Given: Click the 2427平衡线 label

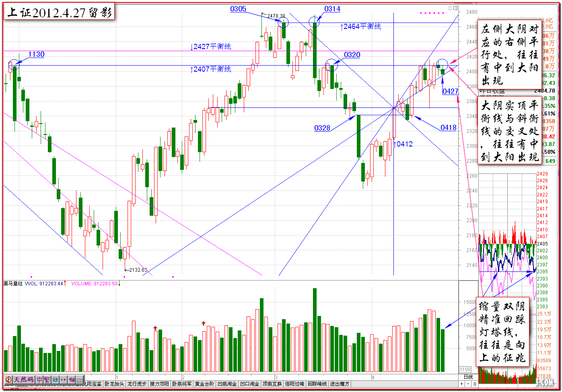Looking at the screenshot, I should pyautogui.click(x=211, y=47).
